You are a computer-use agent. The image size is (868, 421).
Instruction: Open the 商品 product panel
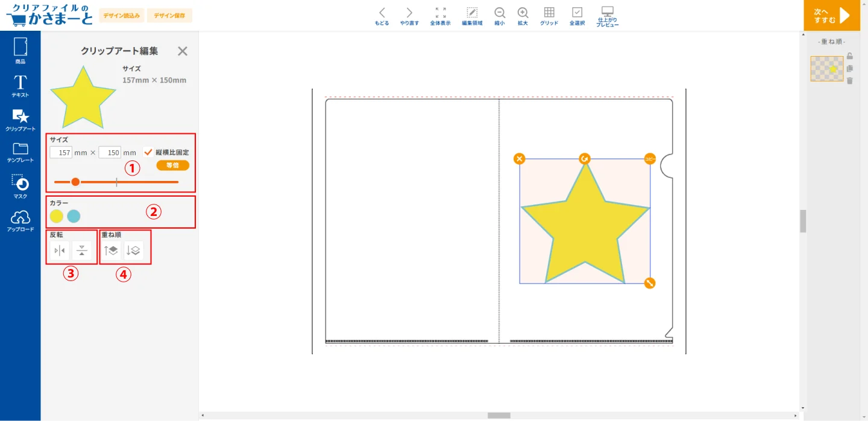click(x=20, y=51)
